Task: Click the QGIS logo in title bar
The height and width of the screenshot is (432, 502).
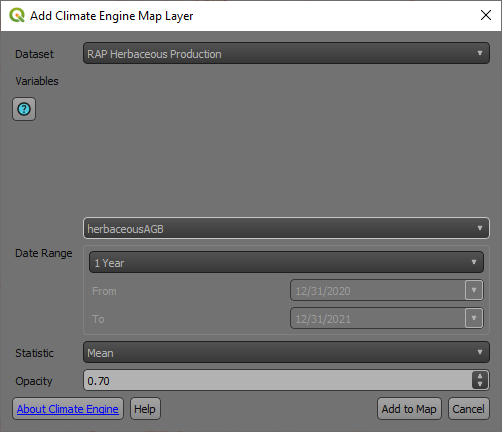Action: [x=17, y=15]
